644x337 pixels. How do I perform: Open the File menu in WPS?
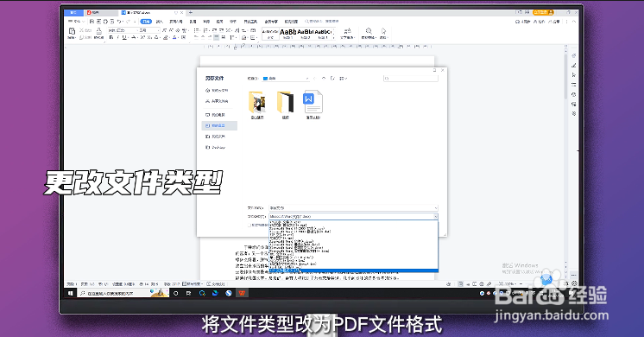coord(76,22)
